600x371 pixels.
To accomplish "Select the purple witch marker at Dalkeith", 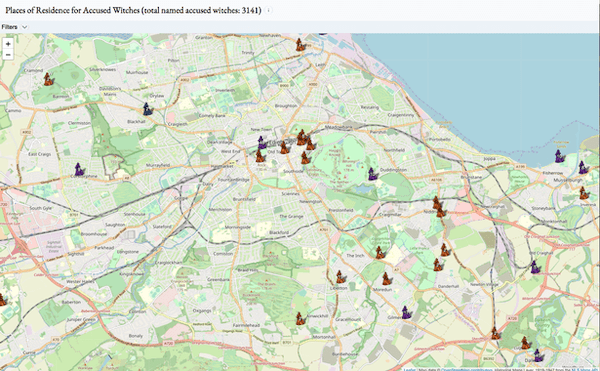I will 539,355.
